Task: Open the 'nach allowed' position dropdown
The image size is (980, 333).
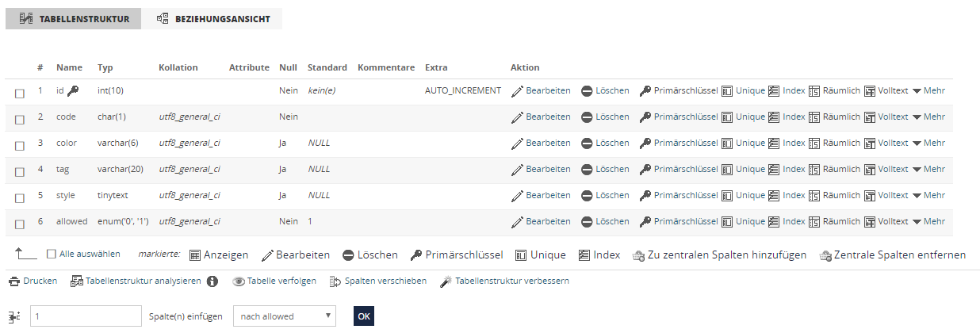Action: coord(285,316)
